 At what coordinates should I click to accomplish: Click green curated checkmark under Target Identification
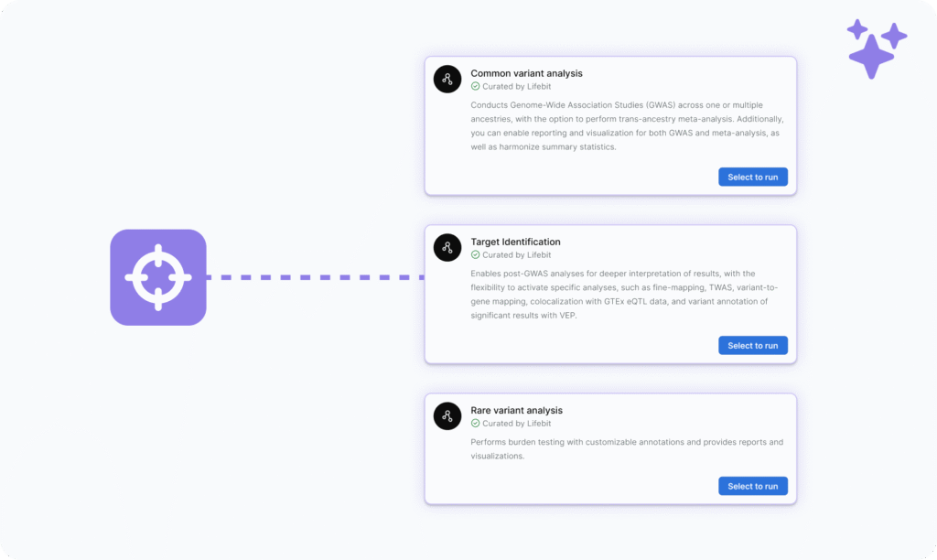coord(475,255)
